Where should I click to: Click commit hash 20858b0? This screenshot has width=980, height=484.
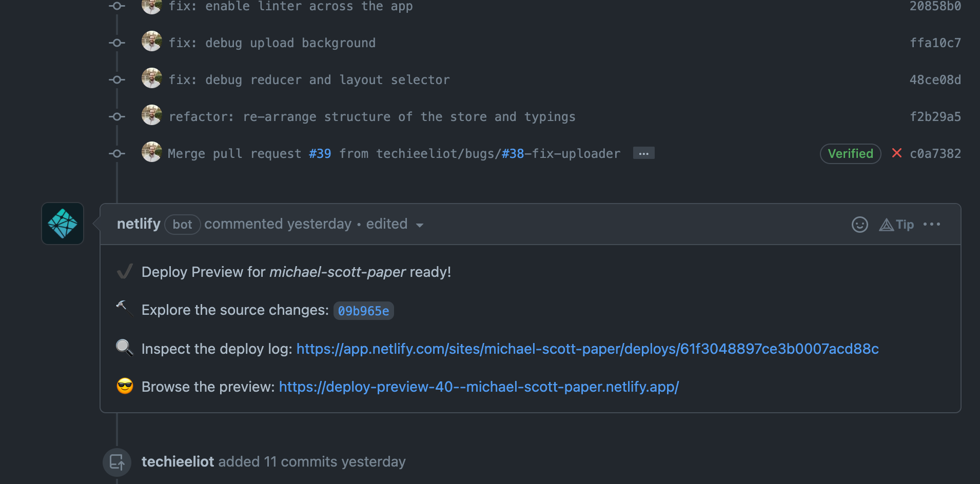pos(935,7)
